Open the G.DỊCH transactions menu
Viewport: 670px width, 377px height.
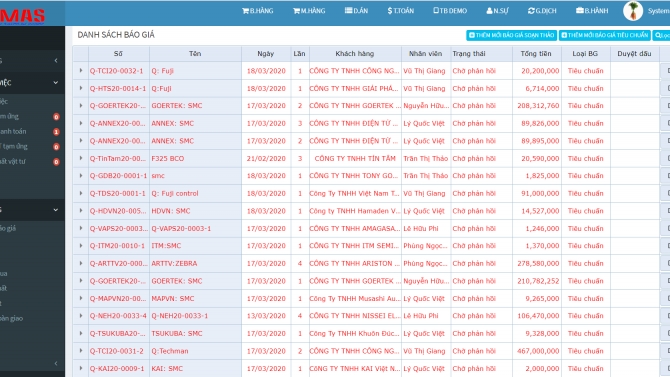(542, 11)
